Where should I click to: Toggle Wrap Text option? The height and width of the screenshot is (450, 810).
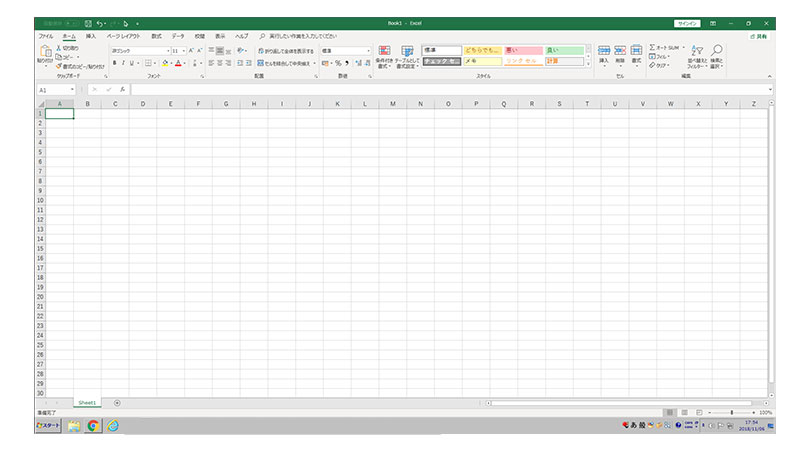click(x=286, y=51)
